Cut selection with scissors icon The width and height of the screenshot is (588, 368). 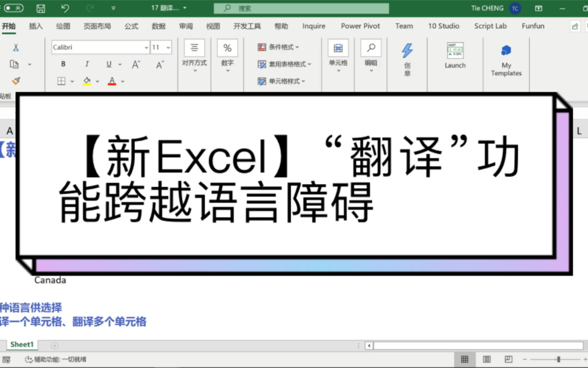click(x=16, y=47)
